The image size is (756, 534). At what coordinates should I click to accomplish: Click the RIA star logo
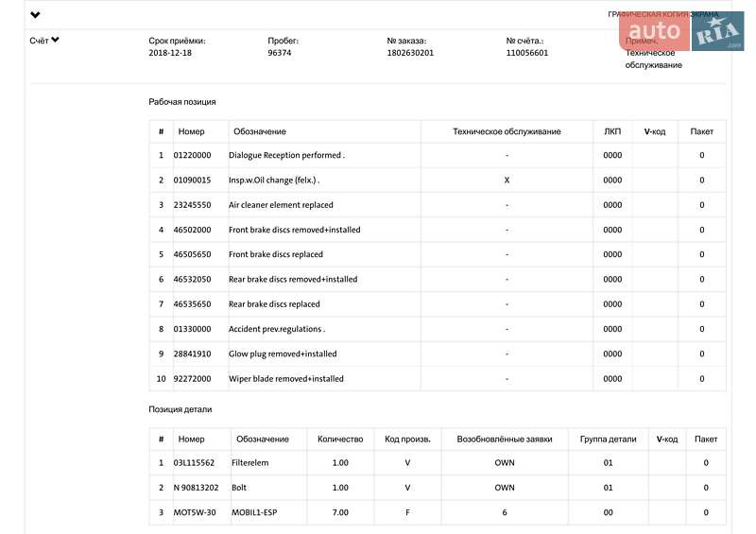tap(718, 31)
